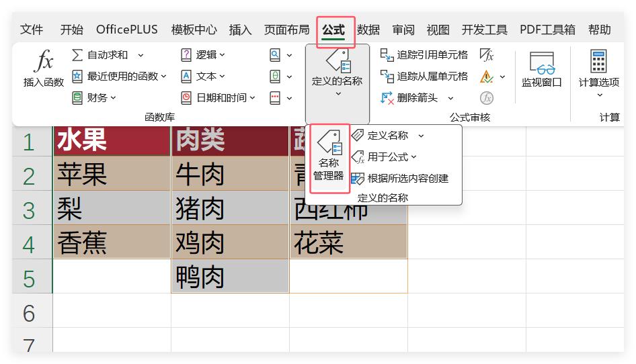
Task: Select row 5 header
Action: coord(32,276)
